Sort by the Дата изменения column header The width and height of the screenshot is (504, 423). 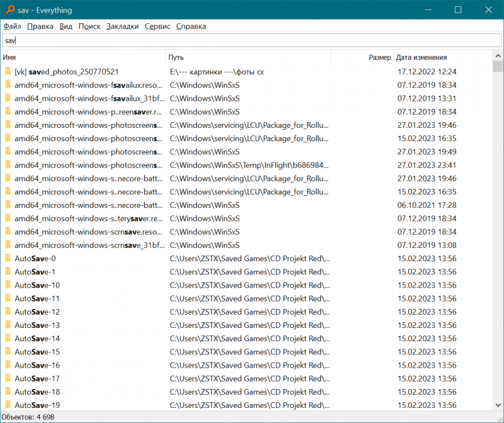click(442, 57)
